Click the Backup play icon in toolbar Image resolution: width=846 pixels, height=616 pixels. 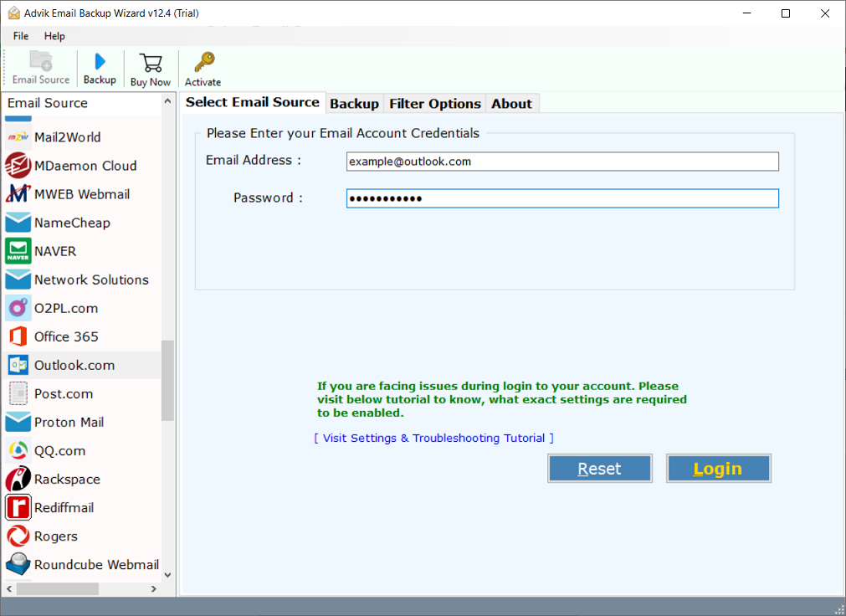tap(100, 61)
